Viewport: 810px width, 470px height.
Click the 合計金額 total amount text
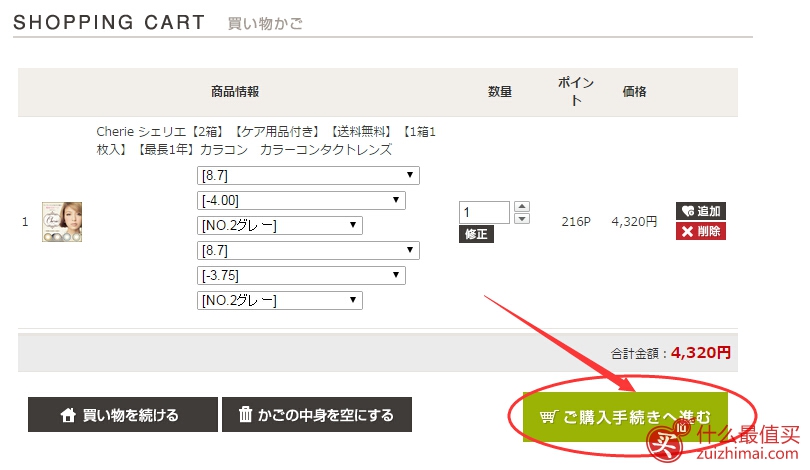[671, 353]
